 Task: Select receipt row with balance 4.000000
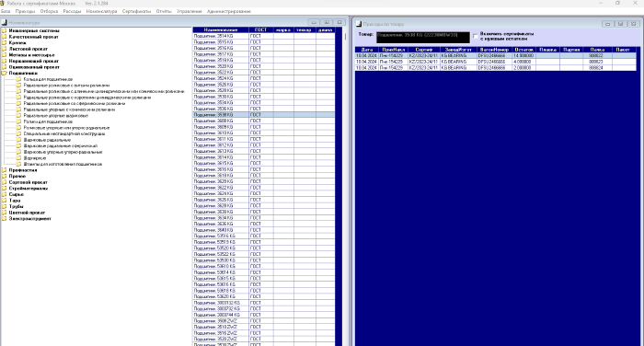click(495, 62)
